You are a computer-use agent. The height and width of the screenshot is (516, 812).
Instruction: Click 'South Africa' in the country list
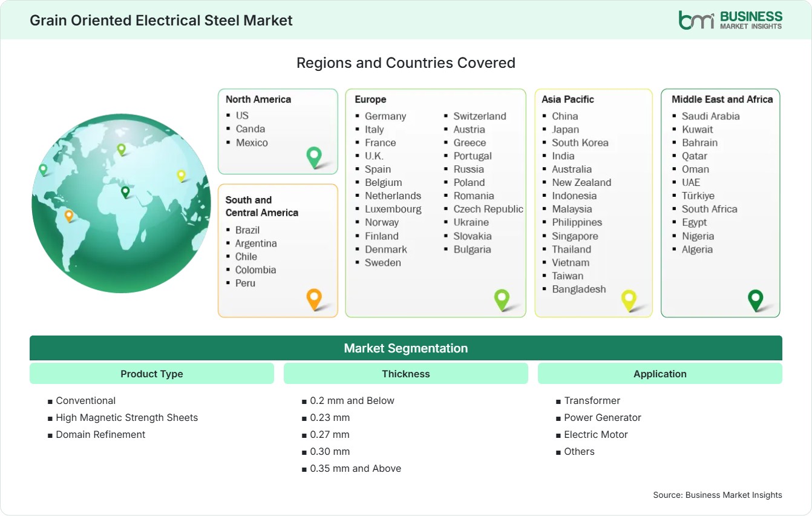click(710, 209)
